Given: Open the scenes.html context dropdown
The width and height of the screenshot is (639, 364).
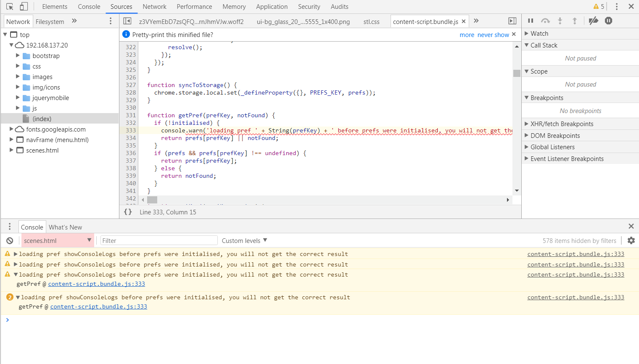Looking at the screenshot, I should 57,240.
